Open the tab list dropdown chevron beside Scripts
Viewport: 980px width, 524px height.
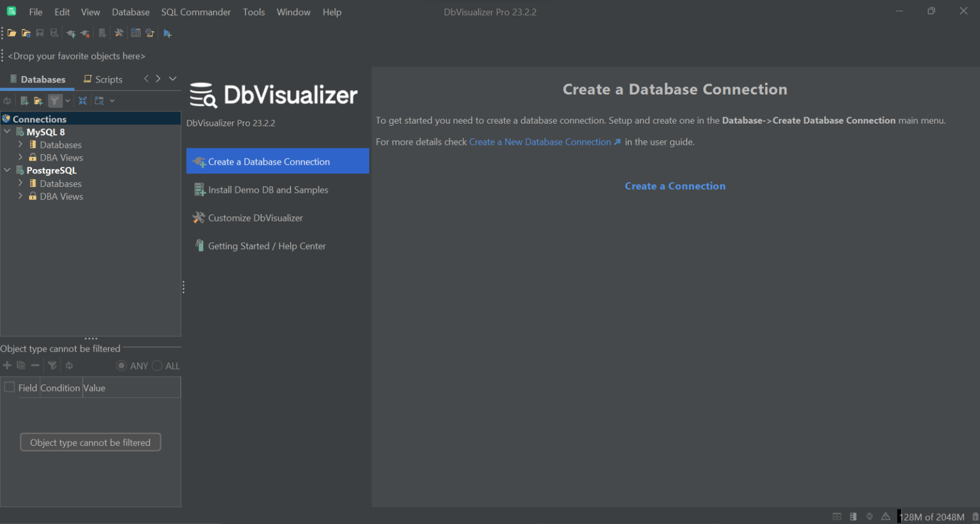click(x=172, y=79)
